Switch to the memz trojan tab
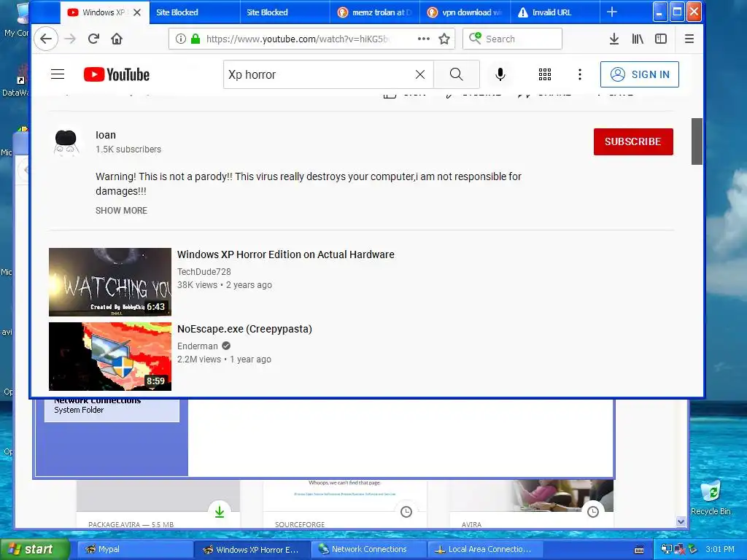Viewport: 747px width, 560px height. (374, 12)
